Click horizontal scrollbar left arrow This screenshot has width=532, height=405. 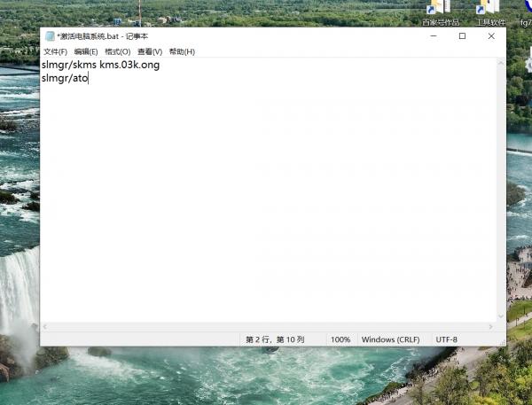pyautogui.click(x=45, y=327)
